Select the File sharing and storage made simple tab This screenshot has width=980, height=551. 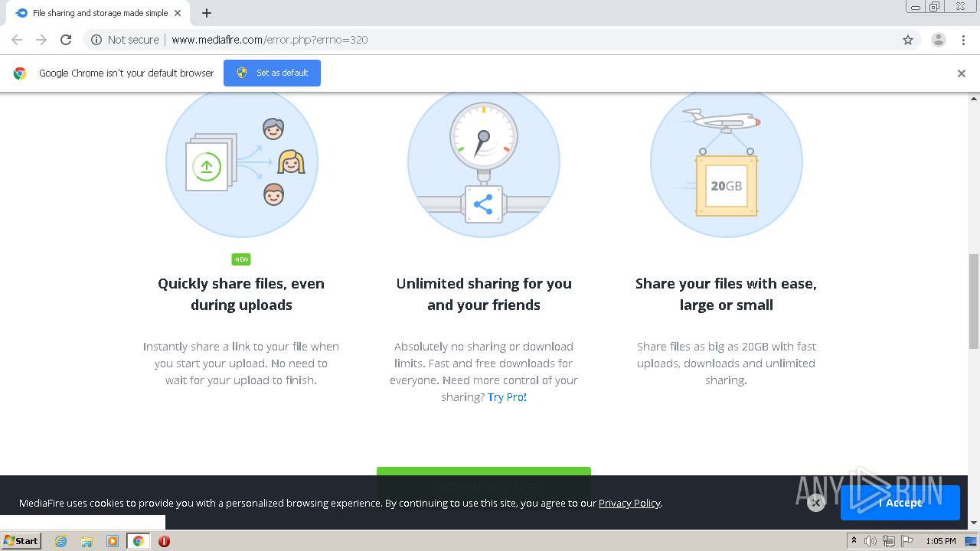click(98, 13)
